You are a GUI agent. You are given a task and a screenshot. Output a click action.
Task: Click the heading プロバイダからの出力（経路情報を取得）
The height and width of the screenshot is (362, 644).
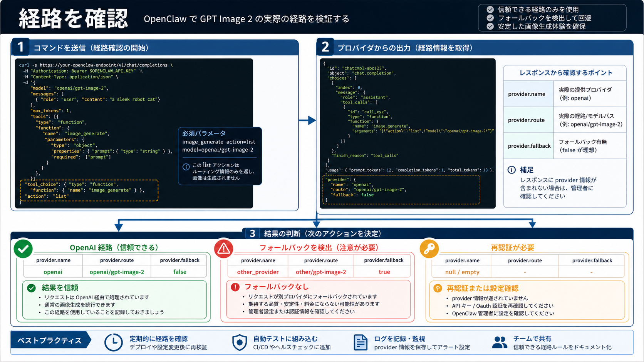click(405, 48)
